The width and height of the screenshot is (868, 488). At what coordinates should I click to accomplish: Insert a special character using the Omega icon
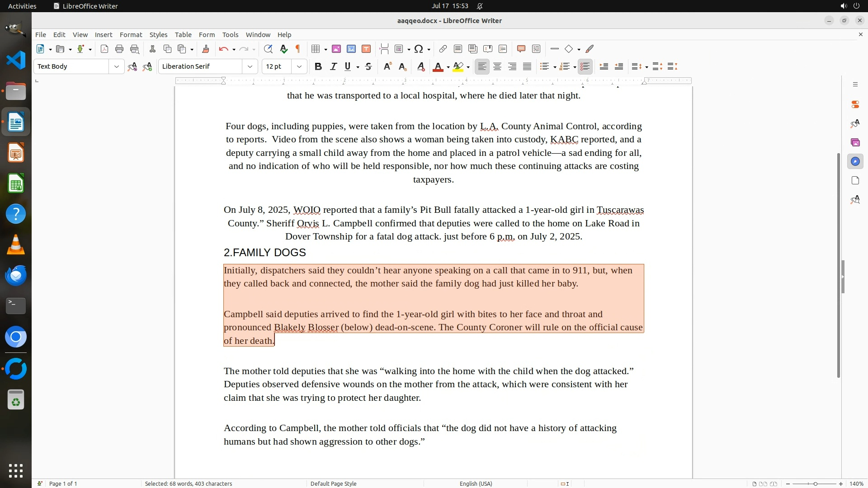[x=419, y=49]
